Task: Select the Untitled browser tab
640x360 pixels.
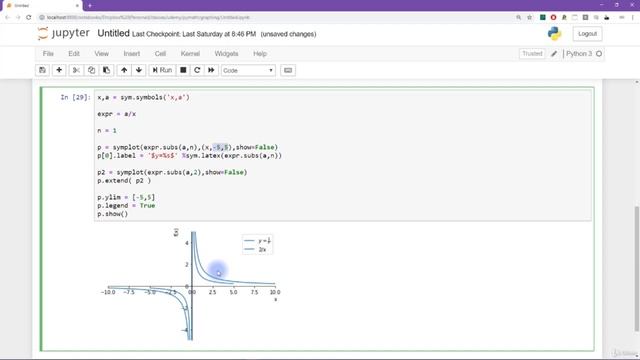Action: pos(41,6)
